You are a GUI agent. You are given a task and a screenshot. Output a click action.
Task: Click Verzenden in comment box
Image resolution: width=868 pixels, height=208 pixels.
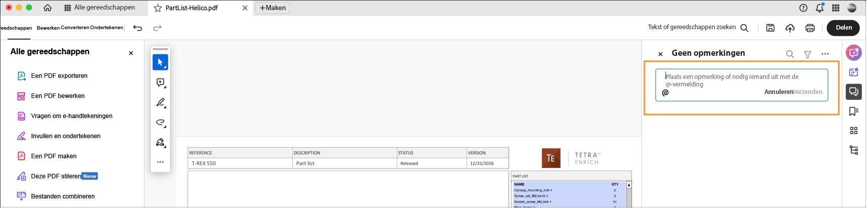pyautogui.click(x=808, y=92)
